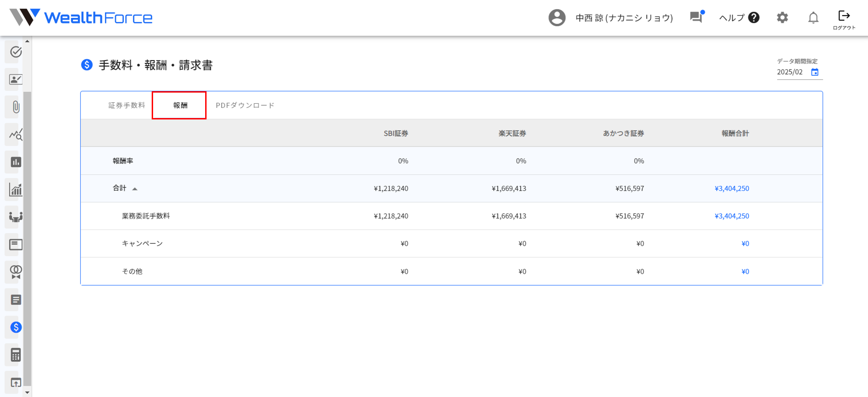The height and width of the screenshot is (397, 868).
Task: Click the データ期間指定 field showing 2025/02
Action: pos(800,72)
